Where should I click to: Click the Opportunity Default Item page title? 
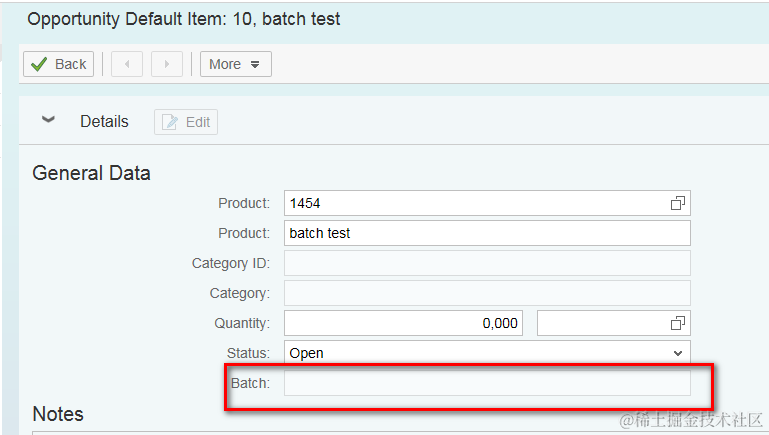click(183, 19)
